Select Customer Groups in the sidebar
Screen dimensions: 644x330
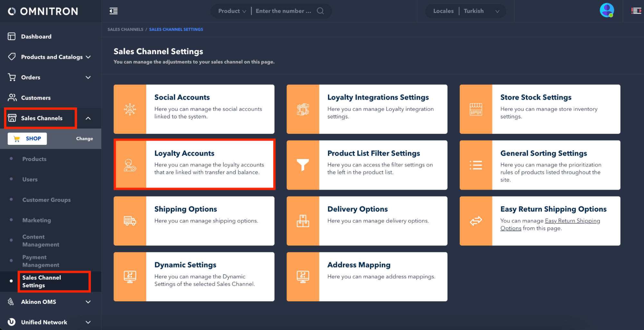pyautogui.click(x=46, y=200)
